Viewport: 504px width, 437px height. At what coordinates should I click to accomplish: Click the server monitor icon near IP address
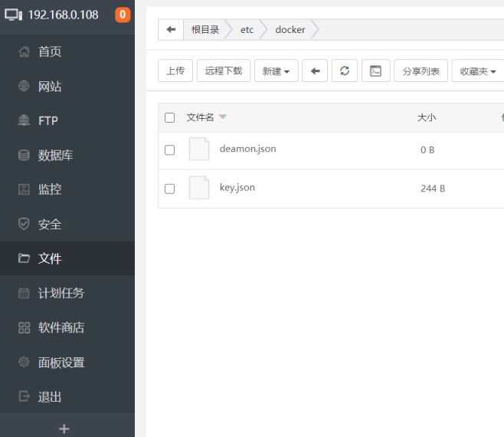(x=14, y=15)
